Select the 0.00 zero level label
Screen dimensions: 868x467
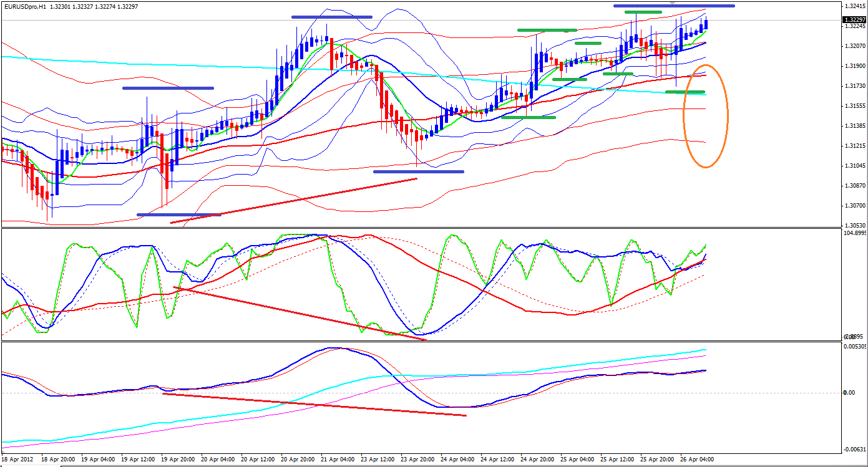(849, 392)
